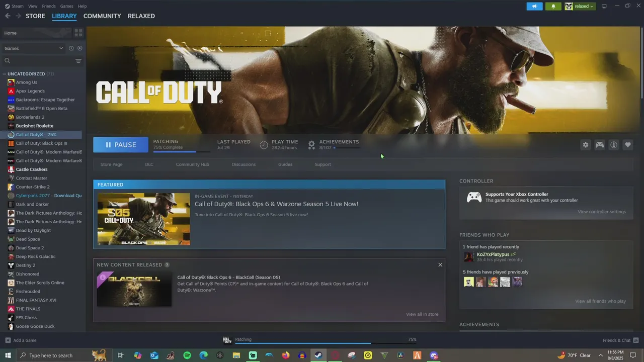Open the Discussions link

(244, 164)
